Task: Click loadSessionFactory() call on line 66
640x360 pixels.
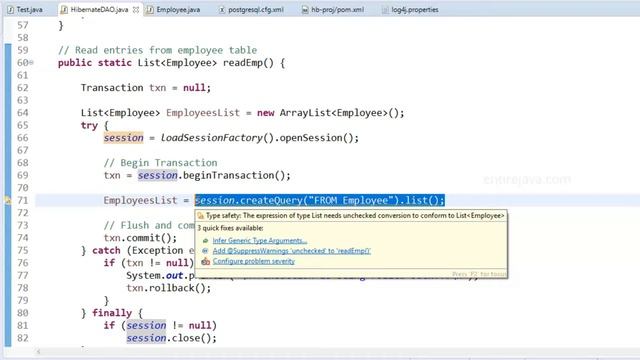Action: (x=217, y=138)
